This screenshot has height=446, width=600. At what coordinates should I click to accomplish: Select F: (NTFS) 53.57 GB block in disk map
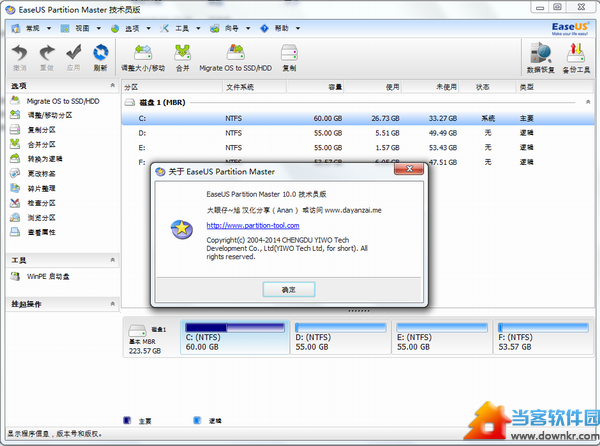543,337
